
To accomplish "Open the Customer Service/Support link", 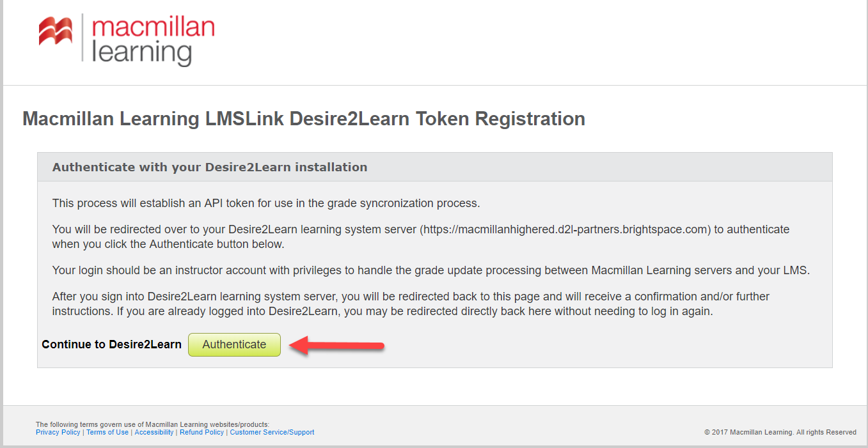I will coord(272,432).
